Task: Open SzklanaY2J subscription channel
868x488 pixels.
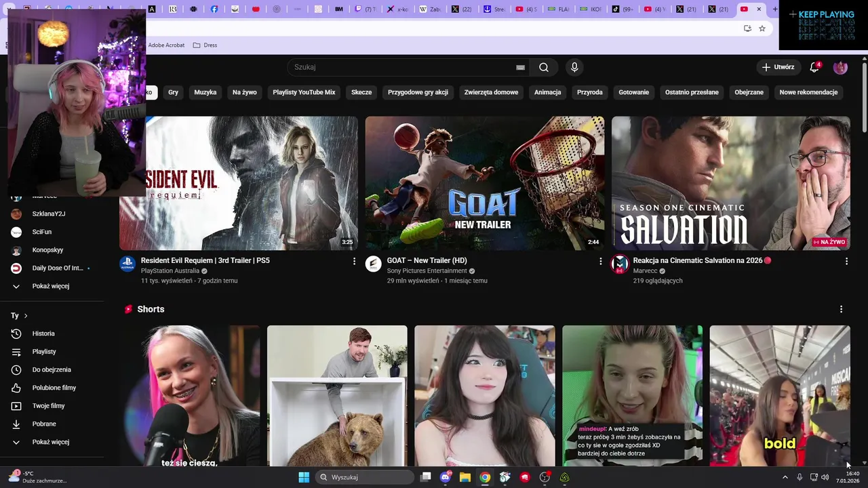Action: (x=49, y=213)
